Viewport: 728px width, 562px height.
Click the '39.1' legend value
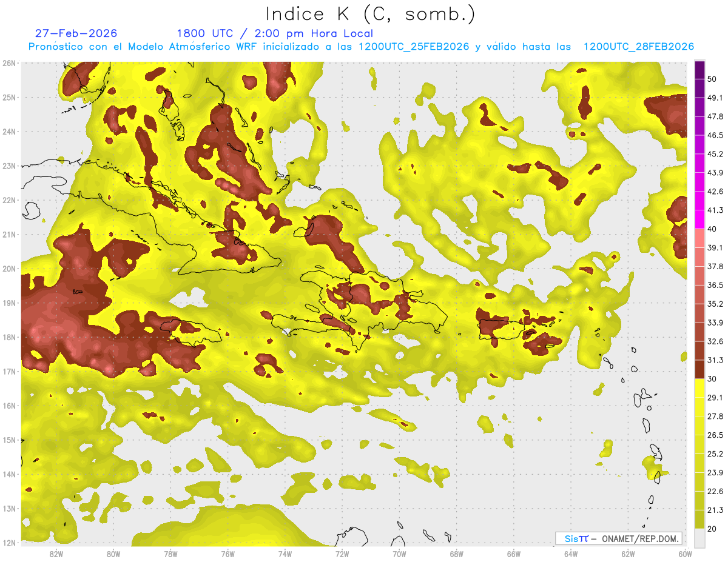(x=715, y=247)
